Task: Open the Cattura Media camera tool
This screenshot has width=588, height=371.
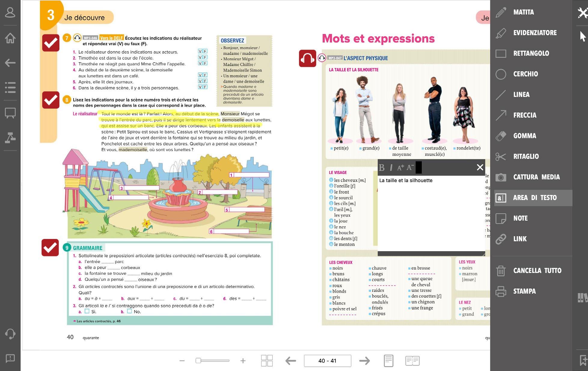Action: pyautogui.click(x=536, y=177)
